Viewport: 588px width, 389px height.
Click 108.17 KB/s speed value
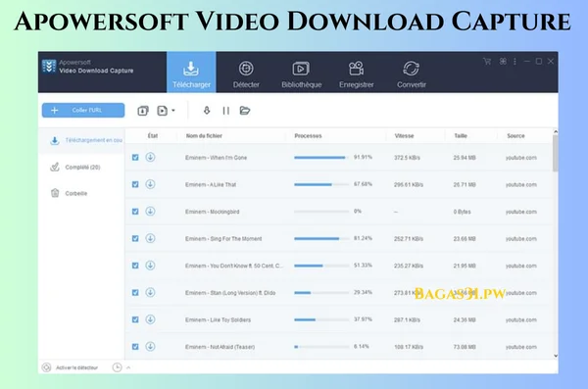409,347
